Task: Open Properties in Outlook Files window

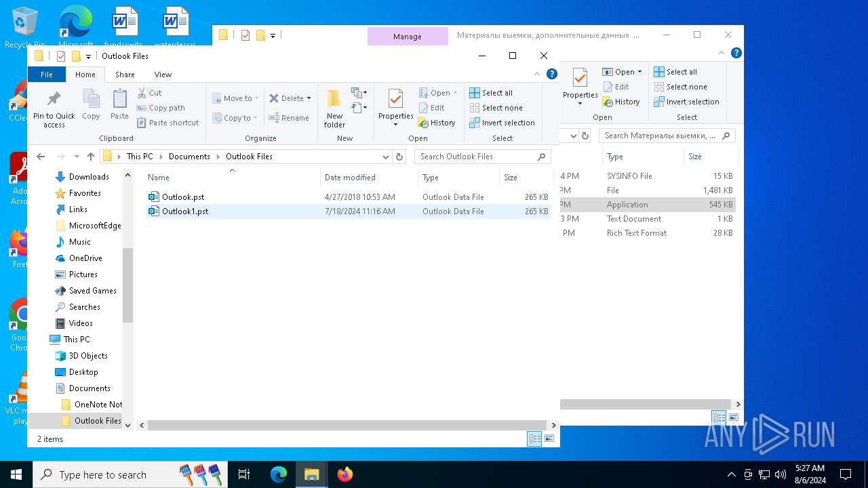Action: click(x=396, y=108)
